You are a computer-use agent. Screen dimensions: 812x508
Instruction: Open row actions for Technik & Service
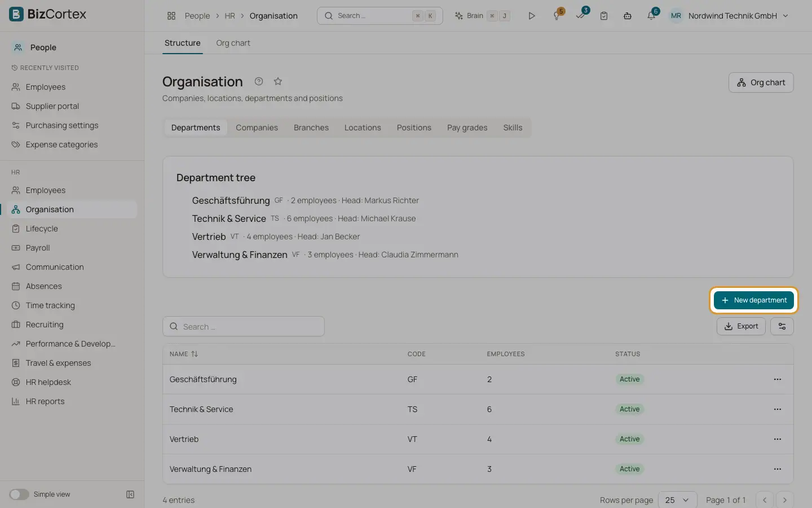pyautogui.click(x=778, y=409)
